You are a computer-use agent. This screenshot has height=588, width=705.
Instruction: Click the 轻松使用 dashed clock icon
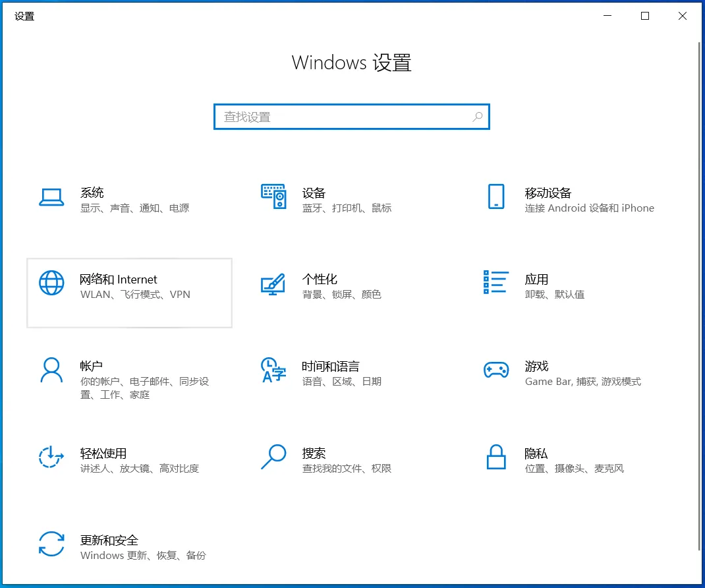click(51, 457)
